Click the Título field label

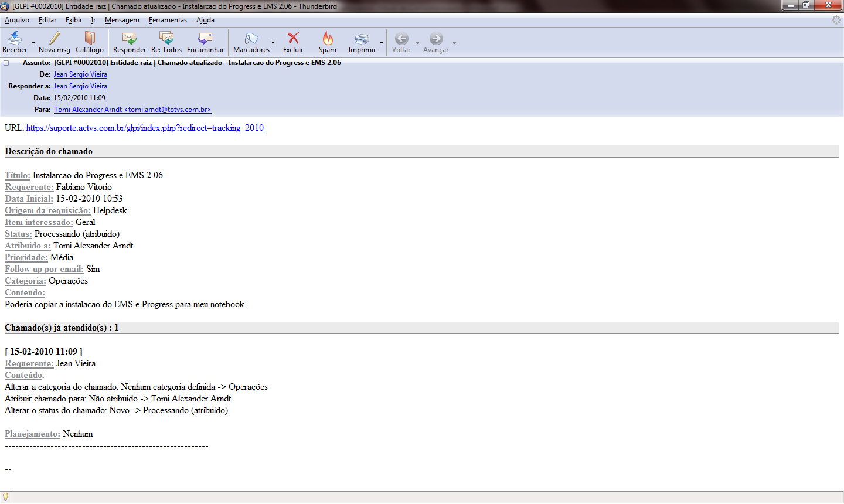click(18, 175)
